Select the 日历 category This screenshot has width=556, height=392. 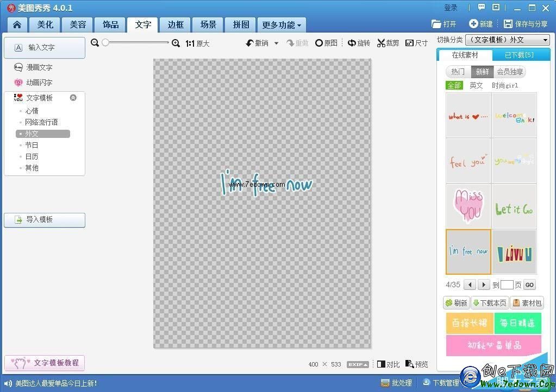point(32,156)
